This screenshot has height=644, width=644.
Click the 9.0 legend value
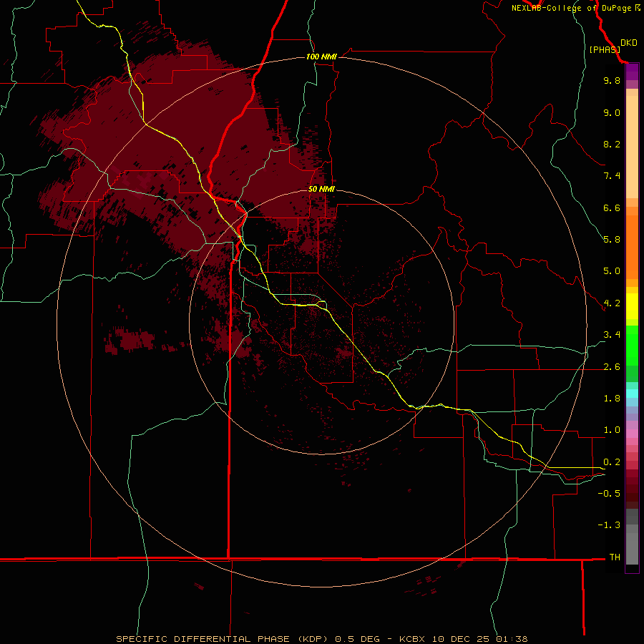point(612,112)
